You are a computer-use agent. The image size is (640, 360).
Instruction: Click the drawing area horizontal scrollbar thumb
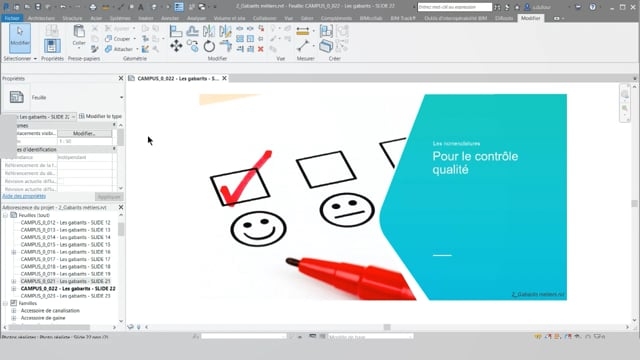pyautogui.click(x=387, y=327)
